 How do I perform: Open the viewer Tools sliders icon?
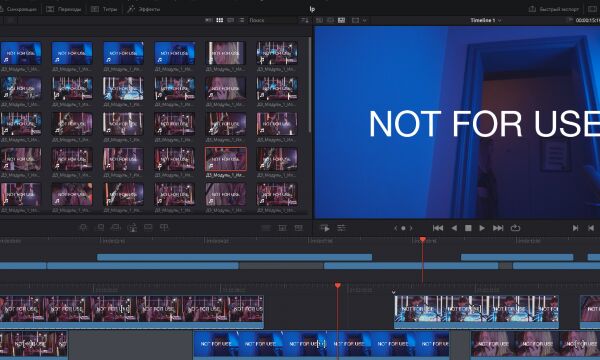341,228
